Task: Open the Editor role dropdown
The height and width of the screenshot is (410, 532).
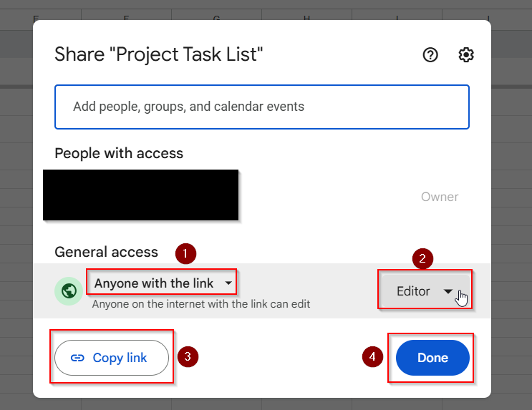Action: point(425,291)
